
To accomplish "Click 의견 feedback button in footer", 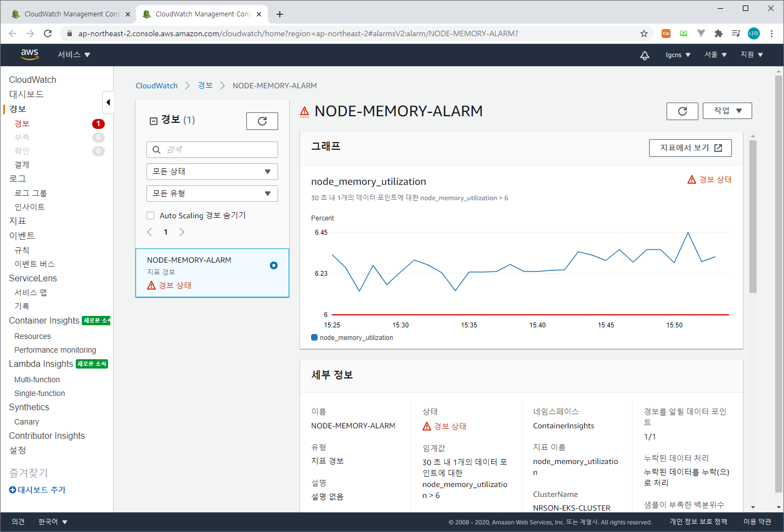I will point(18,522).
